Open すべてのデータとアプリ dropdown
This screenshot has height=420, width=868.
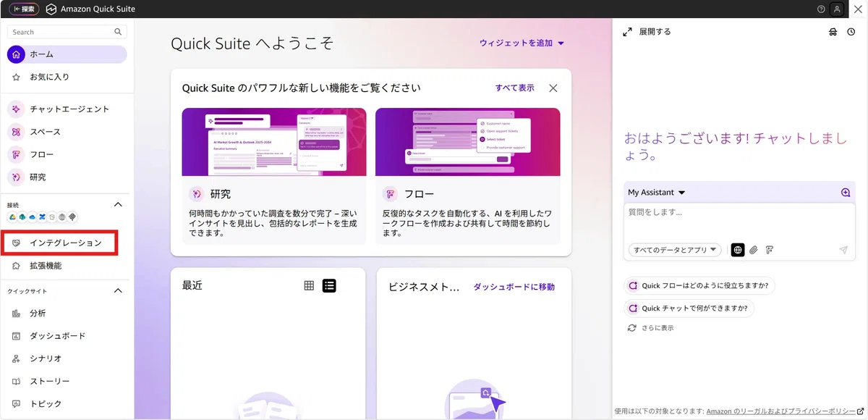675,250
